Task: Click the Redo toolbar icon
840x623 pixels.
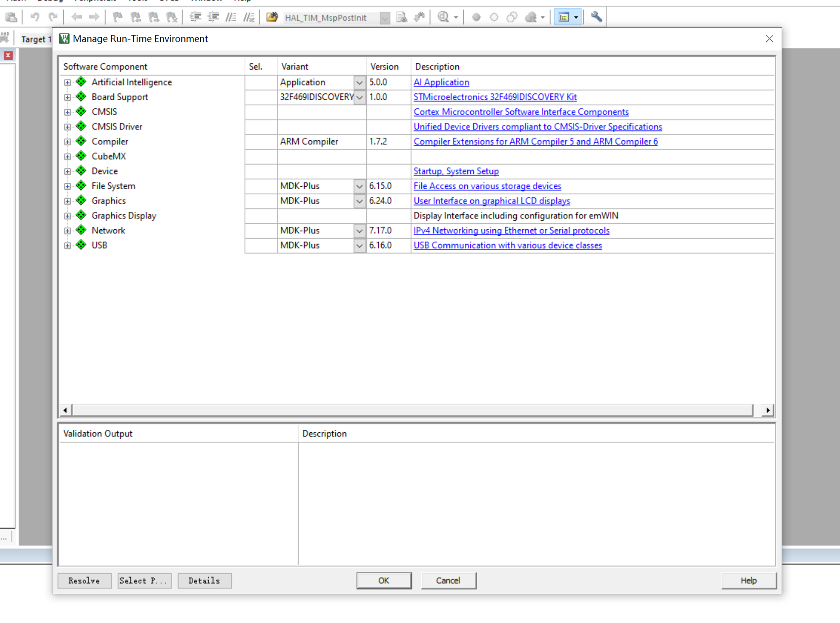Action: pyautogui.click(x=53, y=17)
